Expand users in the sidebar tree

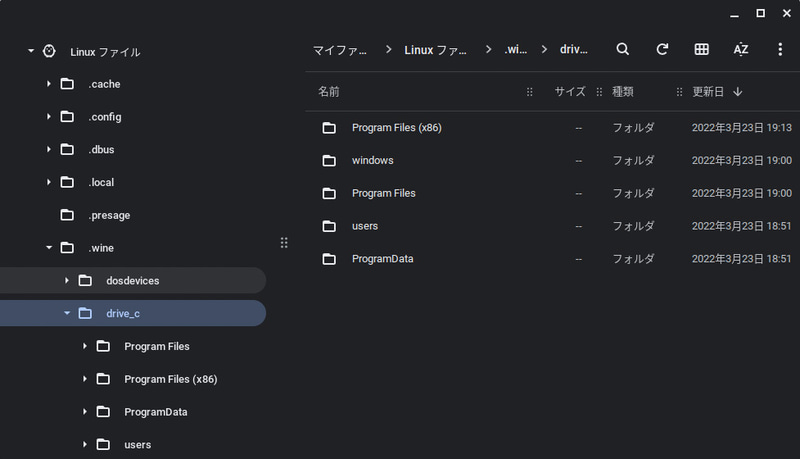point(85,444)
